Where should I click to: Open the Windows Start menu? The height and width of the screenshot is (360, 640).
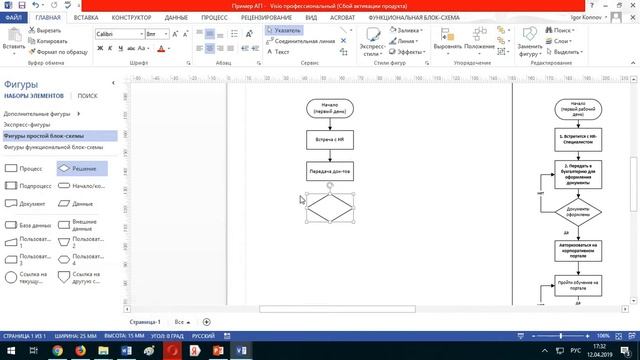[11, 351]
